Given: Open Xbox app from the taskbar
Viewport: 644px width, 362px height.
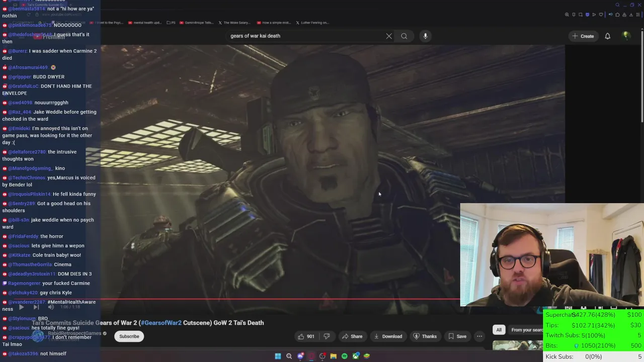Looking at the screenshot, I should pyautogui.click(x=356, y=356).
